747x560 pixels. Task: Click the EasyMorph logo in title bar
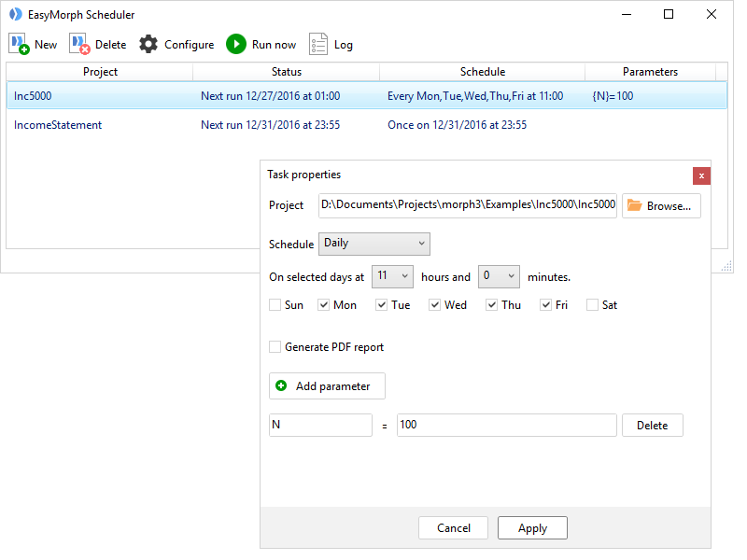(x=16, y=14)
